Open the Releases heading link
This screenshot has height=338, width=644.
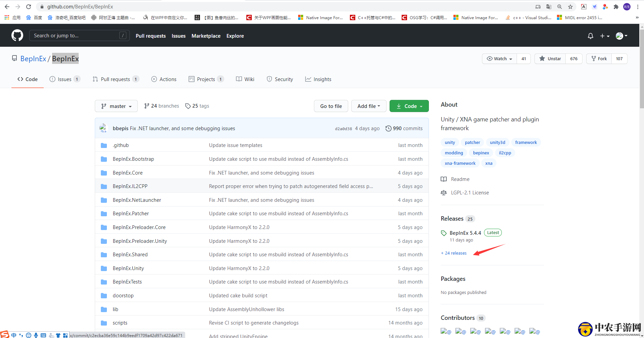point(452,219)
